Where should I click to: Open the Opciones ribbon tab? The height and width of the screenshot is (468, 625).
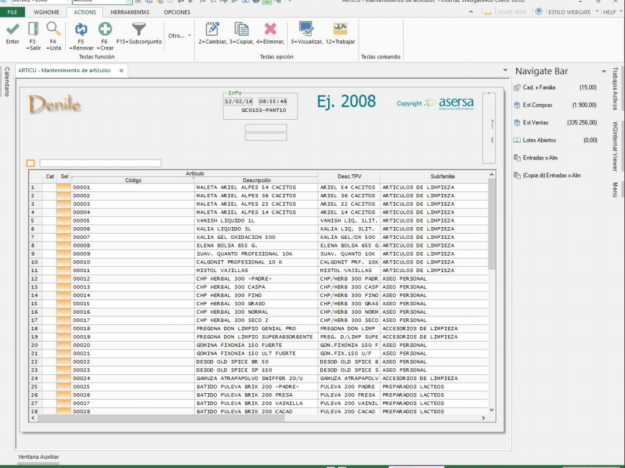point(176,11)
